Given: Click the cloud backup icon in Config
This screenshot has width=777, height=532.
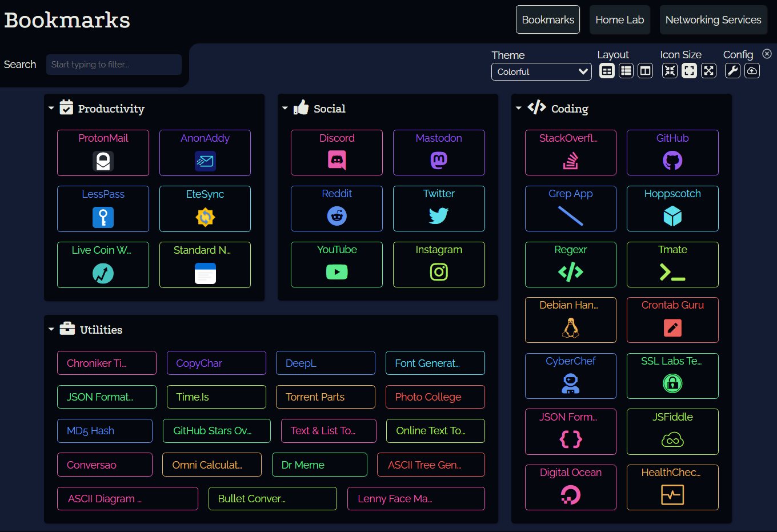Looking at the screenshot, I should pyautogui.click(x=752, y=70).
